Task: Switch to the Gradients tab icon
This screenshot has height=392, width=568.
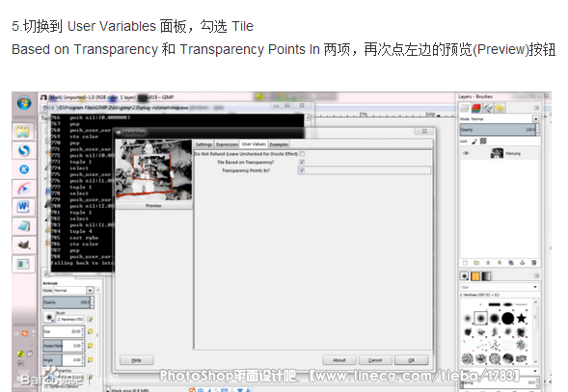Action: pyautogui.click(x=486, y=276)
